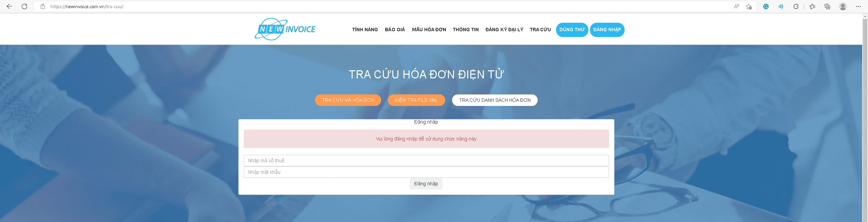Add this page to favorites star icon
The image size is (868, 222).
click(x=749, y=6)
